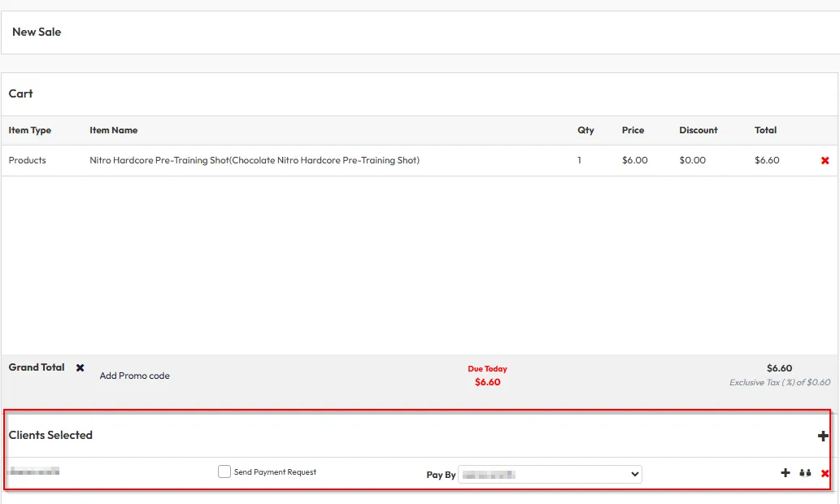Click the two-people icon in client row

[x=805, y=472]
